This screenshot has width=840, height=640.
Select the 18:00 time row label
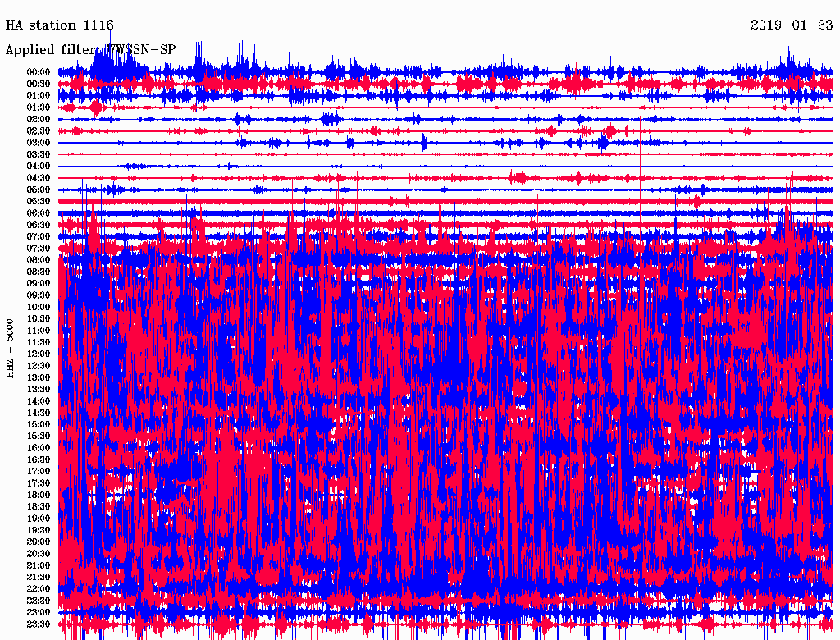[x=39, y=496]
